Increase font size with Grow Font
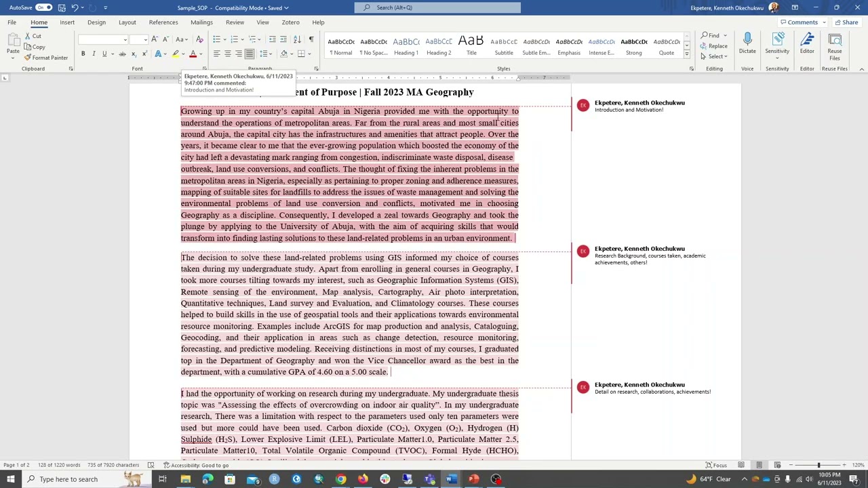 tap(155, 39)
